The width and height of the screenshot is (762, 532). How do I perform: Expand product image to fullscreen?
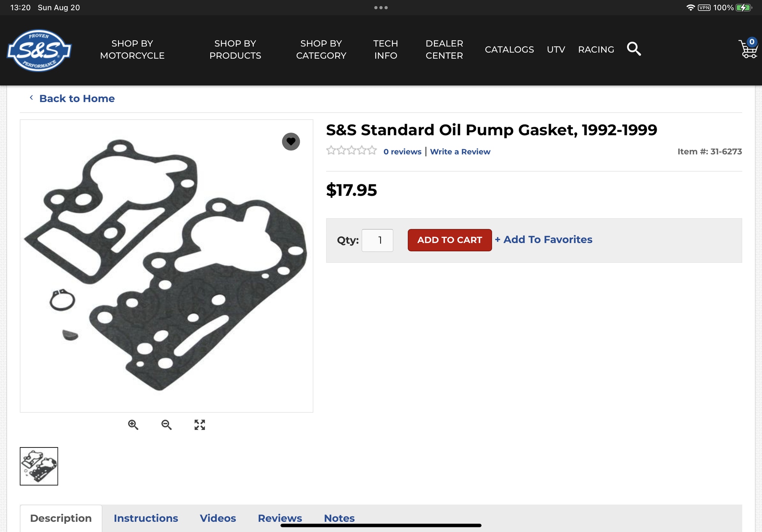point(200,425)
